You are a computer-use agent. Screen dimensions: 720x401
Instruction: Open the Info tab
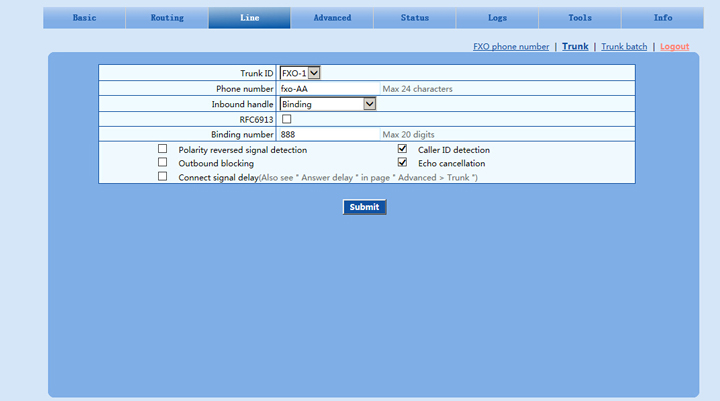pos(662,18)
